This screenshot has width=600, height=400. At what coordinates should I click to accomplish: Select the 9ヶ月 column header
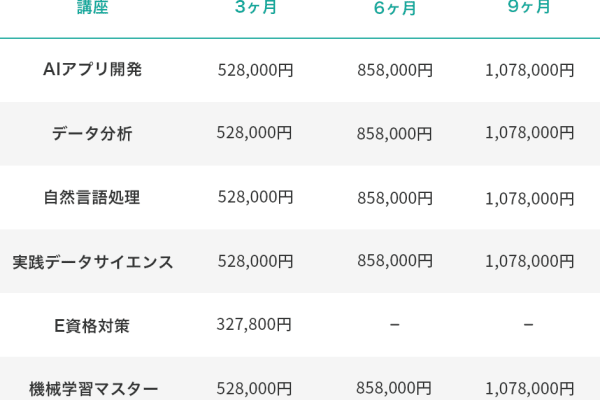coord(529,8)
